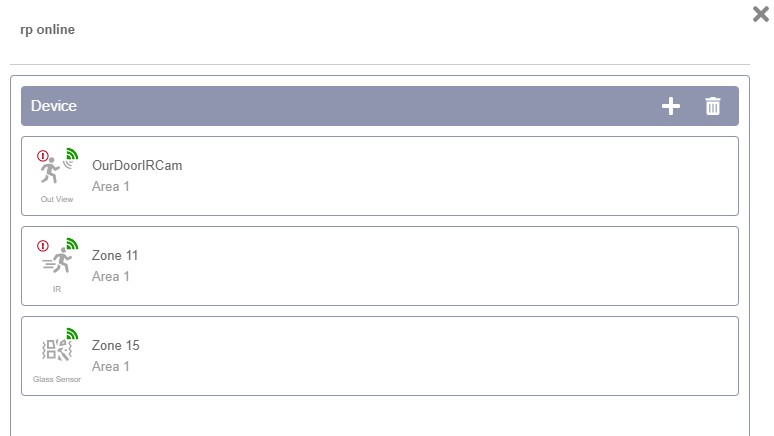Click Area 1 under Zone 15

tap(111, 366)
